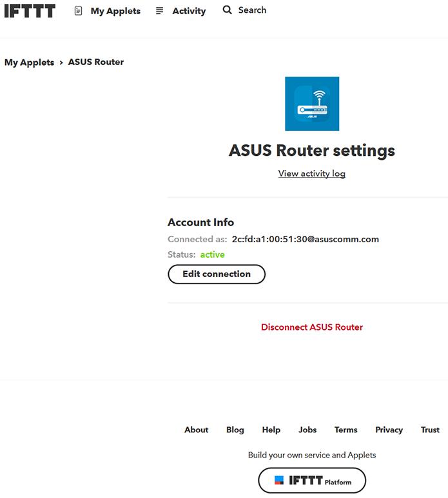The height and width of the screenshot is (498, 448).
Task: Click the Activity list icon
Action: (x=159, y=11)
